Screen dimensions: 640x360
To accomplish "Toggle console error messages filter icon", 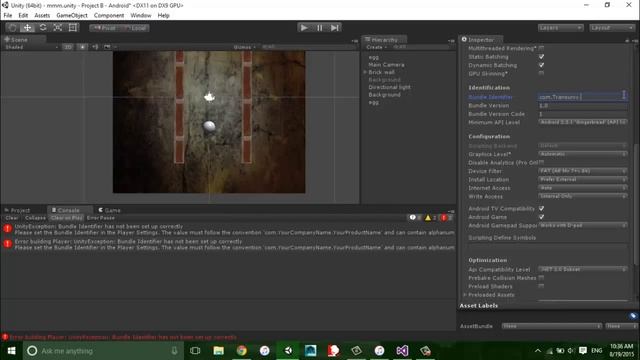I will point(446,218).
